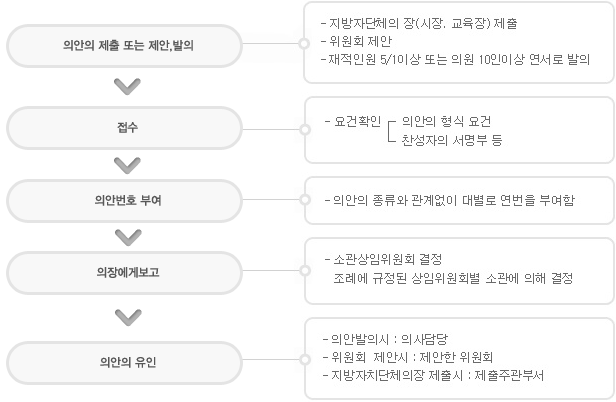This screenshot has width=616, height=402.
Task: Click the chevron arrow below '의안의 제출 또는 제안,발의'
Action: pos(127,86)
